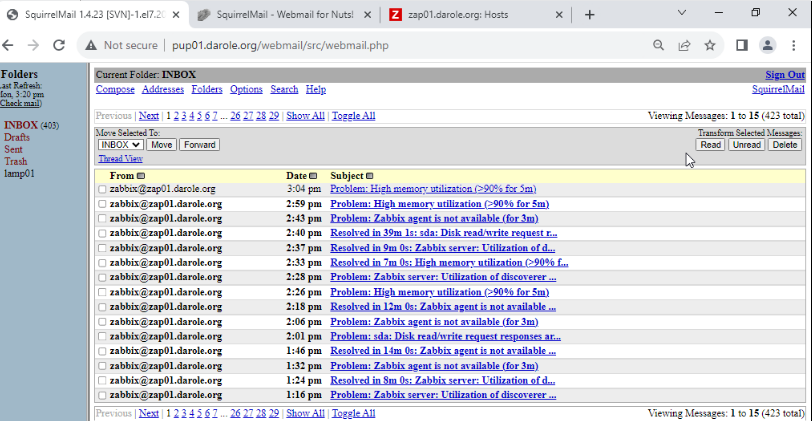Open the Trash folder
The width and height of the screenshot is (812, 421).
(x=16, y=162)
